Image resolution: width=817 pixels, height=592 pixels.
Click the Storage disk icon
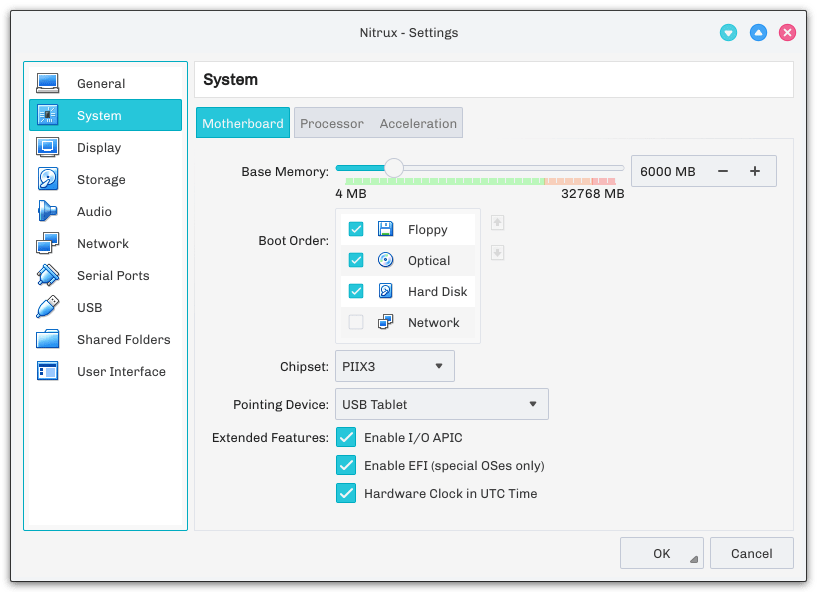[x=47, y=179]
